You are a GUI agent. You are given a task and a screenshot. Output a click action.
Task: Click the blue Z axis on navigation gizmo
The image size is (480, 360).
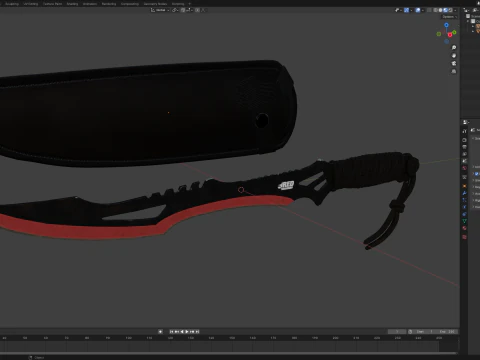[446, 25]
